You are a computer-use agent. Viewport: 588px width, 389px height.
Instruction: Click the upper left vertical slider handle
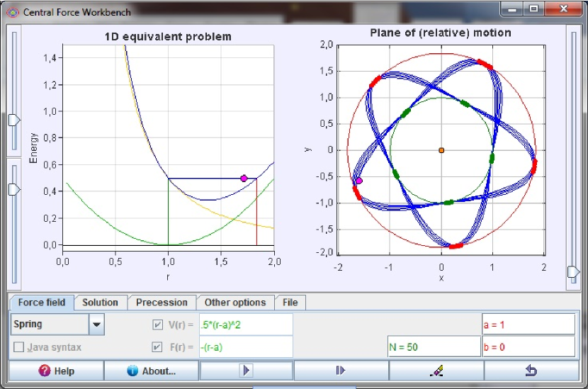[14, 120]
